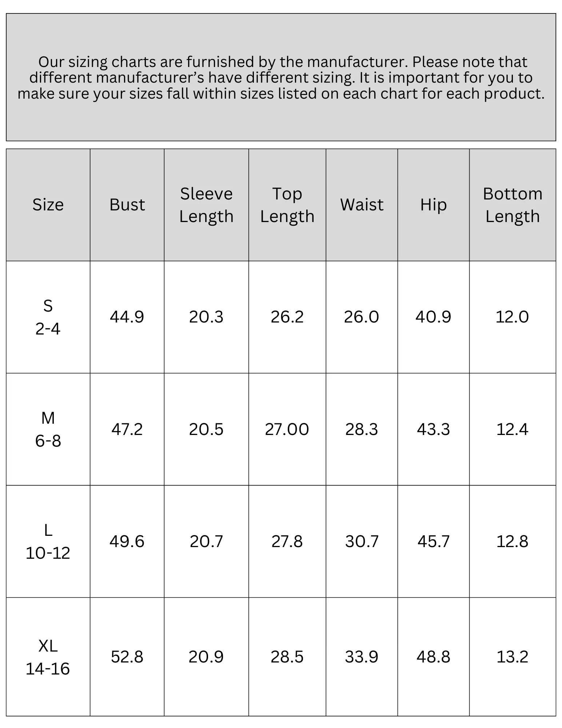Select the manufacturer sizing note text box
This screenshot has width=562, height=728.
click(x=281, y=77)
